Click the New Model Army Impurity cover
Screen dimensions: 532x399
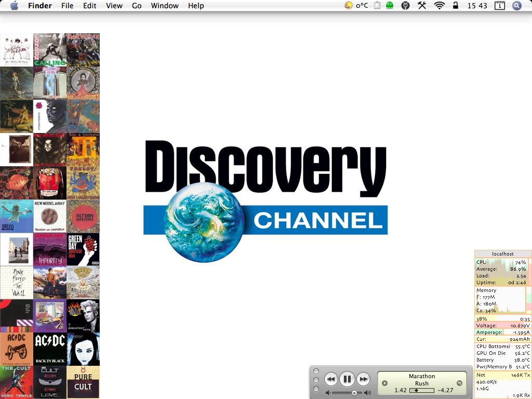[50, 249]
